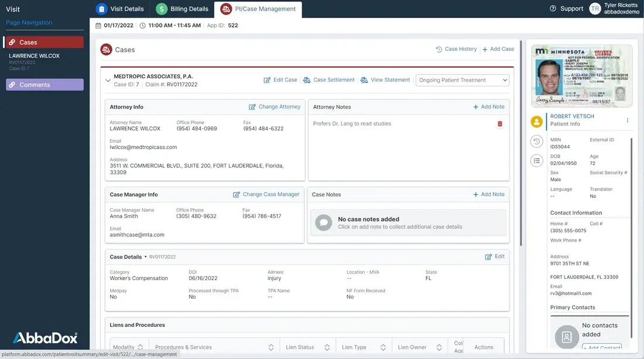Click the main cases panel scrollbar

point(521,143)
